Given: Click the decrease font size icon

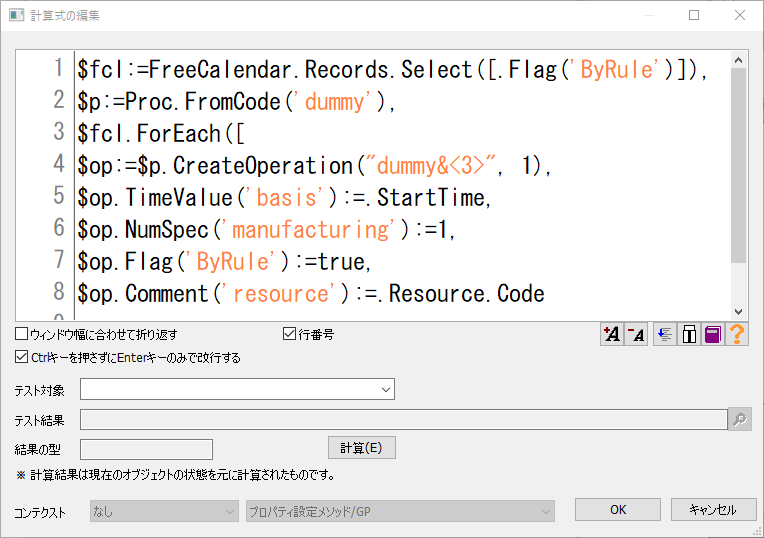Looking at the screenshot, I should 636,335.
